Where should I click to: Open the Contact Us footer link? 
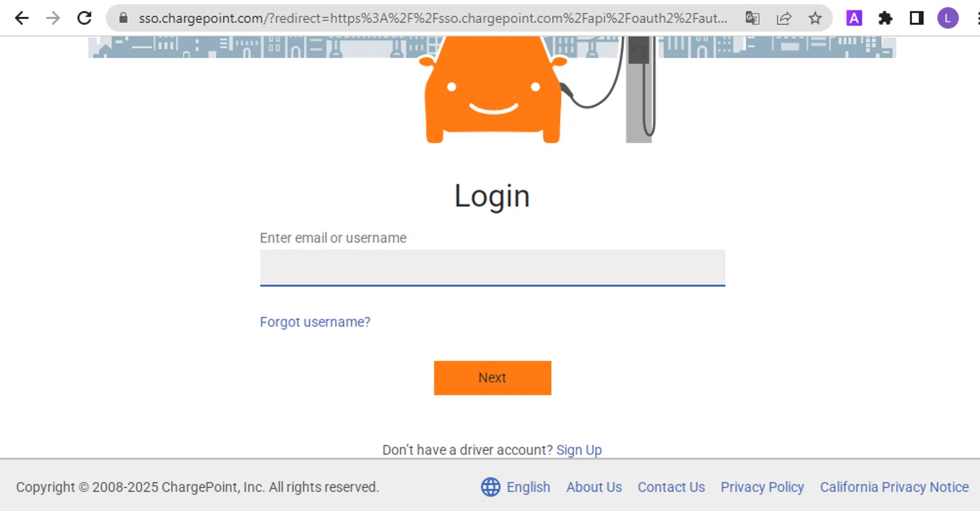[x=671, y=487]
